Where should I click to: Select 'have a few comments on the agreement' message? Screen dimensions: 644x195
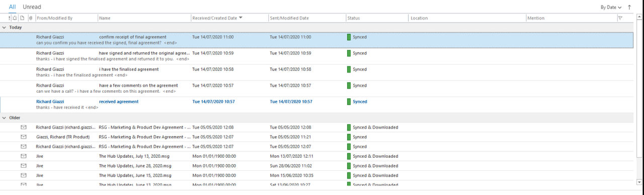tap(317, 88)
